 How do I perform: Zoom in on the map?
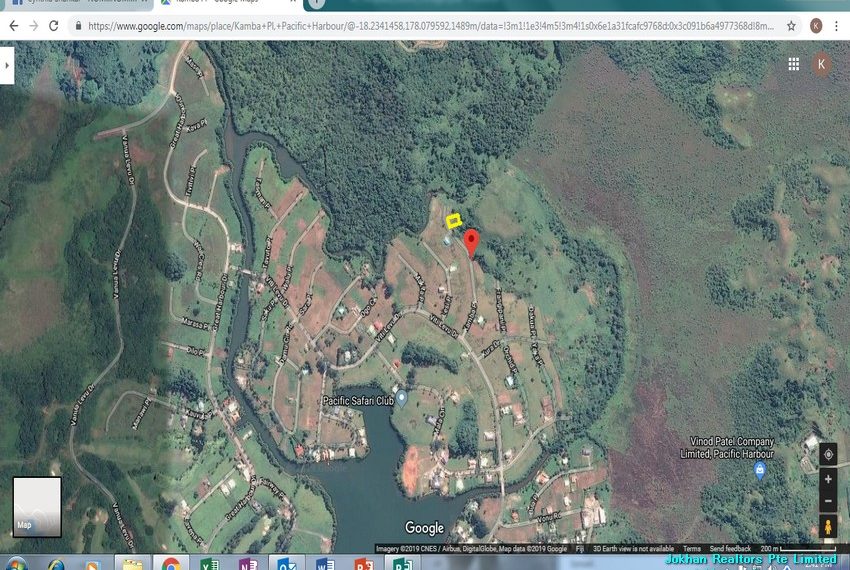tap(828, 479)
